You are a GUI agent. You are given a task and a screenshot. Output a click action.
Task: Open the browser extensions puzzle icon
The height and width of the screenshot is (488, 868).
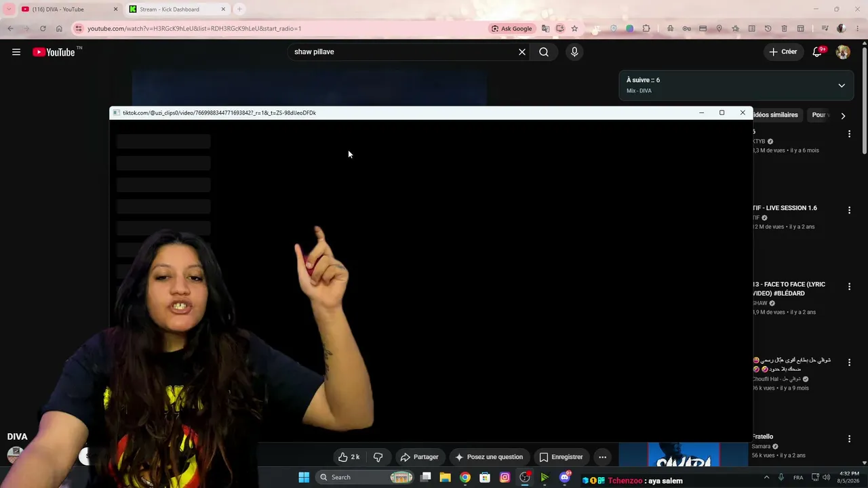[x=646, y=28]
